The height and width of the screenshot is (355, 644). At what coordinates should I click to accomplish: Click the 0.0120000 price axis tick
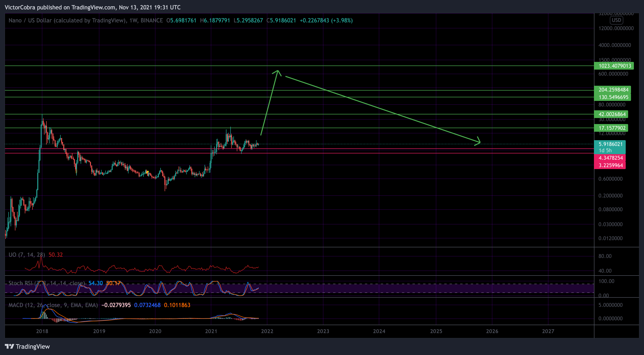coord(611,238)
